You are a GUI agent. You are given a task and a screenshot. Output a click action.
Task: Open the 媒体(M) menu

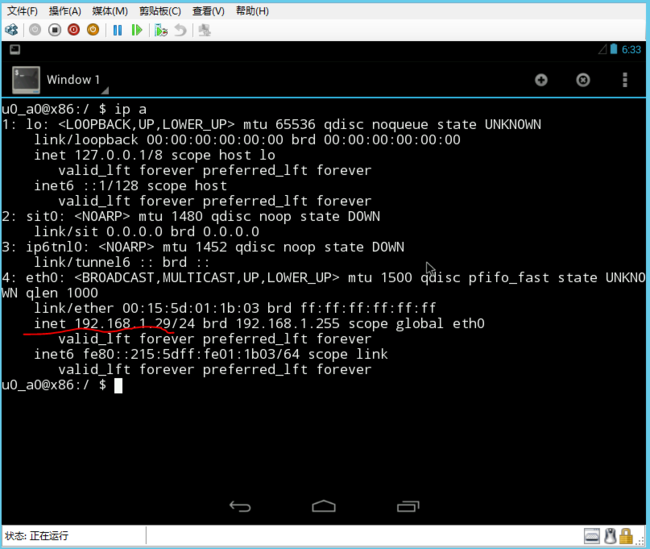pyautogui.click(x=110, y=11)
